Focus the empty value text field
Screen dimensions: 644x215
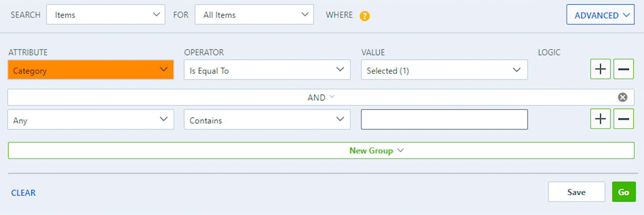pyautogui.click(x=444, y=119)
